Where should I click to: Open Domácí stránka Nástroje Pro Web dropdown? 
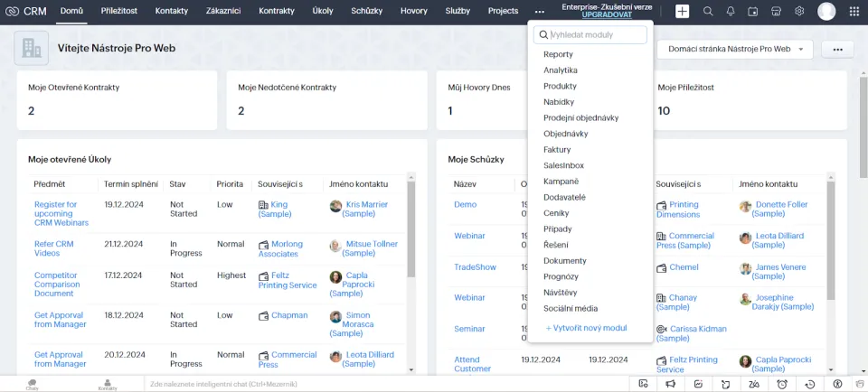pos(735,49)
